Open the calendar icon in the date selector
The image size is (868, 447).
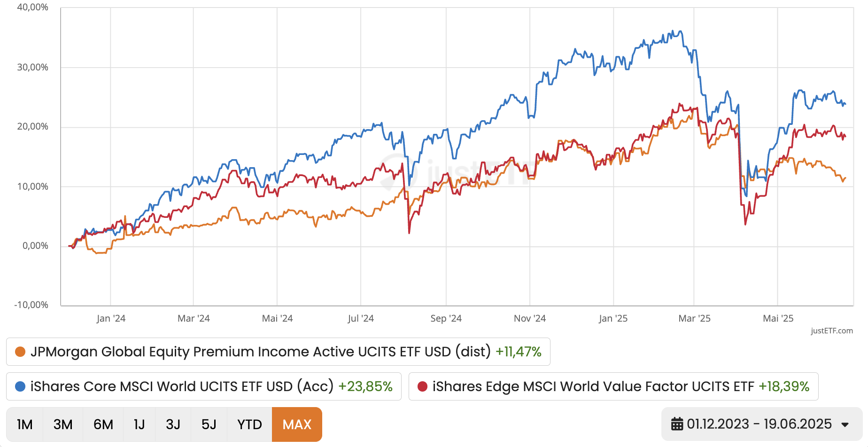pyautogui.click(x=678, y=424)
